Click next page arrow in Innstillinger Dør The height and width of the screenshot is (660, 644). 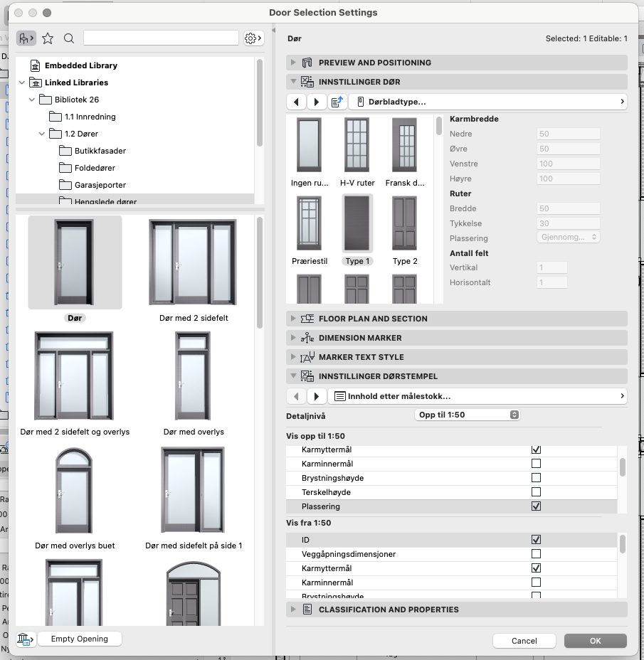point(317,102)
